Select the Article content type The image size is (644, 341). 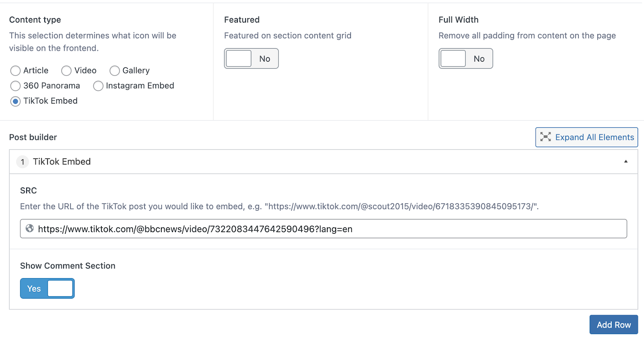click(x=15, y=71)
